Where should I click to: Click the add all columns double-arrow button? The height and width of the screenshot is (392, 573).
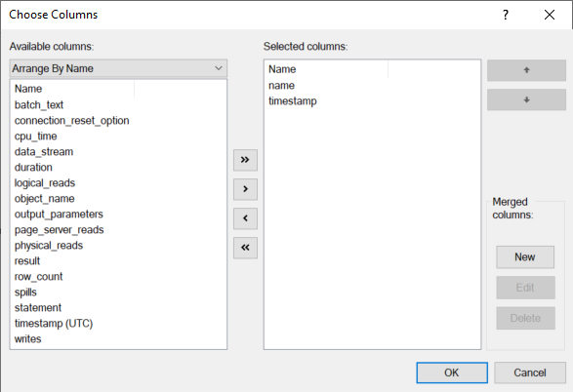coord(245,160)
